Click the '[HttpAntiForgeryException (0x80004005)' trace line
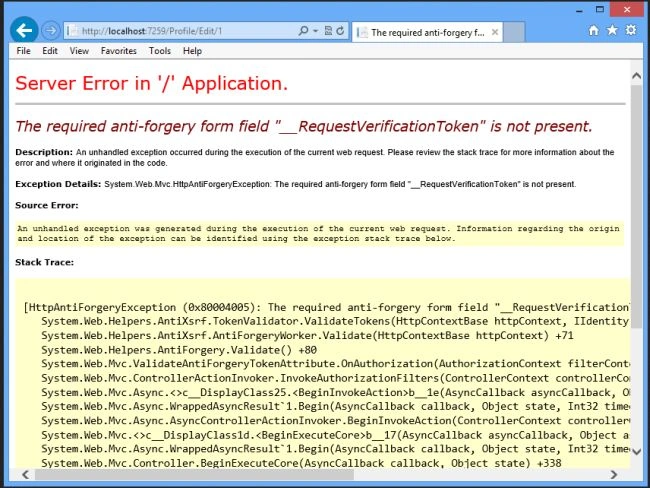This screenshot has width=650, height=488. pyautogui.click(x=327, y=308)
